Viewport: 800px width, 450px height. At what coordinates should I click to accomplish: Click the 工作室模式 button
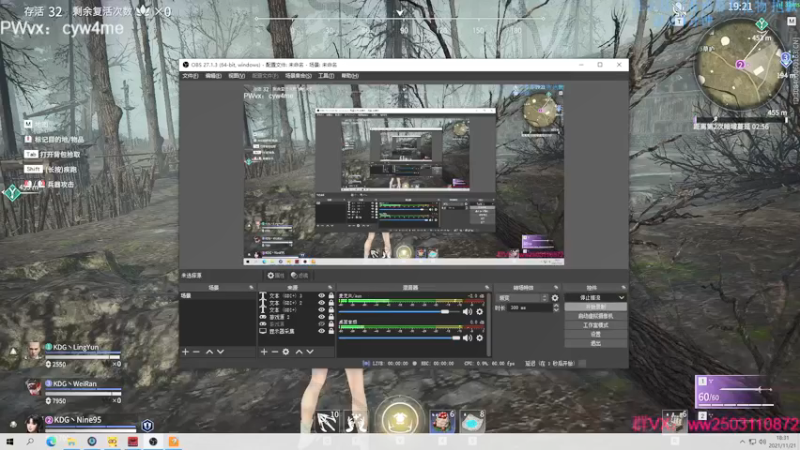[x=595, y=325]
